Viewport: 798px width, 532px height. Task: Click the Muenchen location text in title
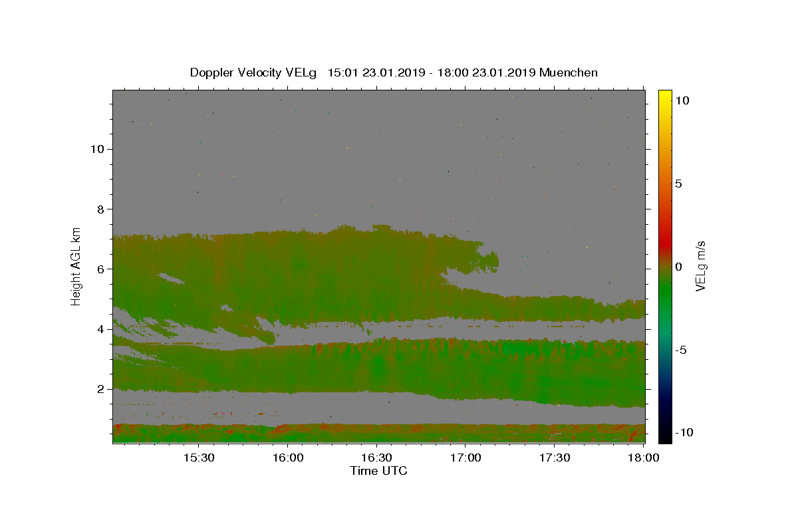(x=569, y=72)
